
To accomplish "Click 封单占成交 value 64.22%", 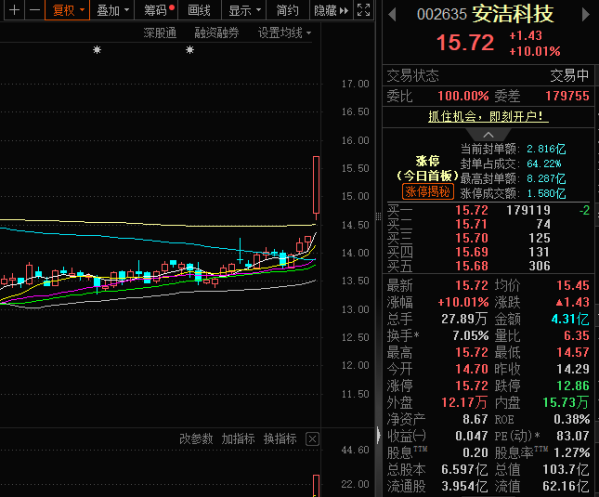I will [x=544, y=164].
